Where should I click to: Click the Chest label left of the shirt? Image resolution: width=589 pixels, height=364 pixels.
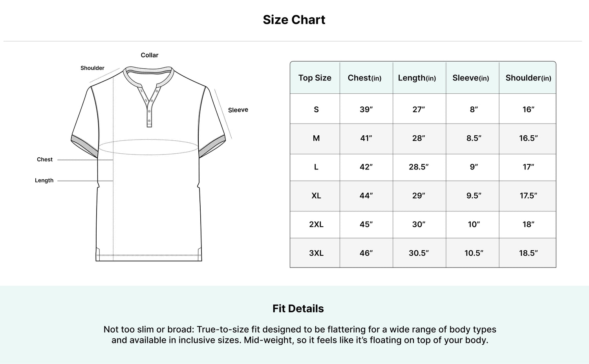[45, 160]
